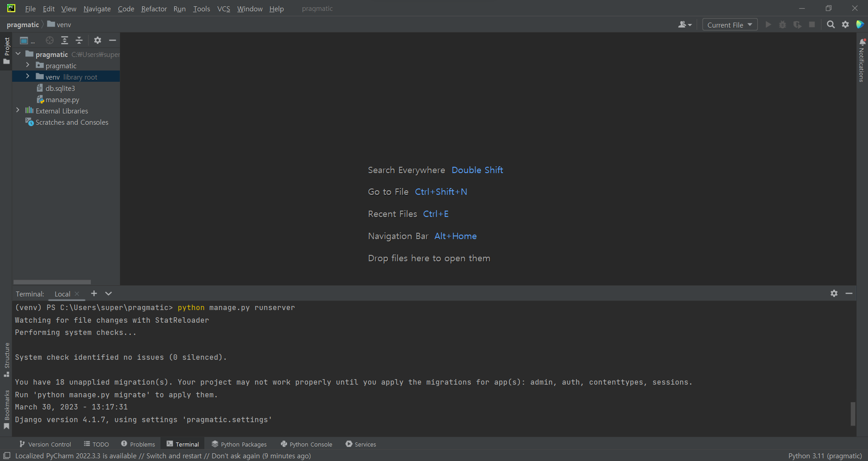Click Expand All icon in Project panel
The image size is (868, 461).
(x=65, y=40)
